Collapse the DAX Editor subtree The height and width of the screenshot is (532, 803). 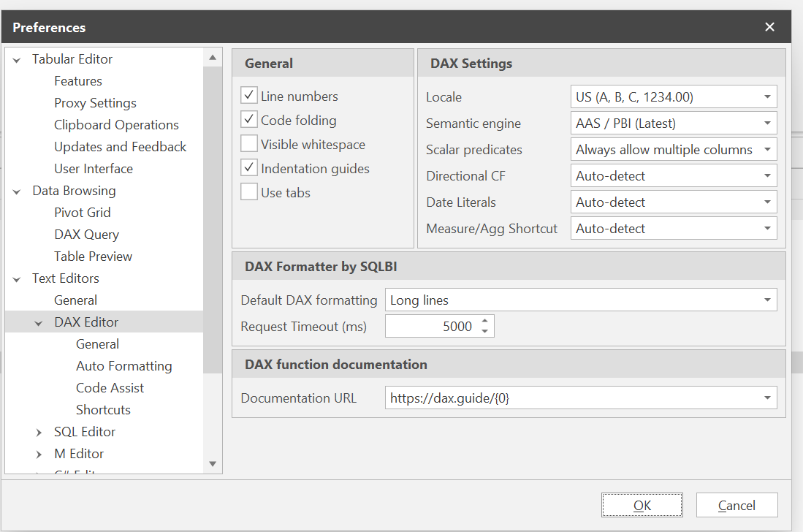(38, 322)
